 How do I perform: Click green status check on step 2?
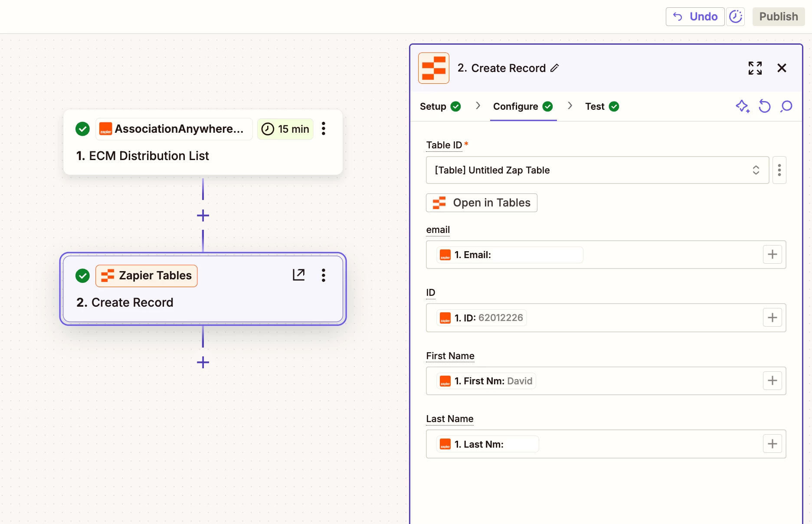(x=82, y=276)
